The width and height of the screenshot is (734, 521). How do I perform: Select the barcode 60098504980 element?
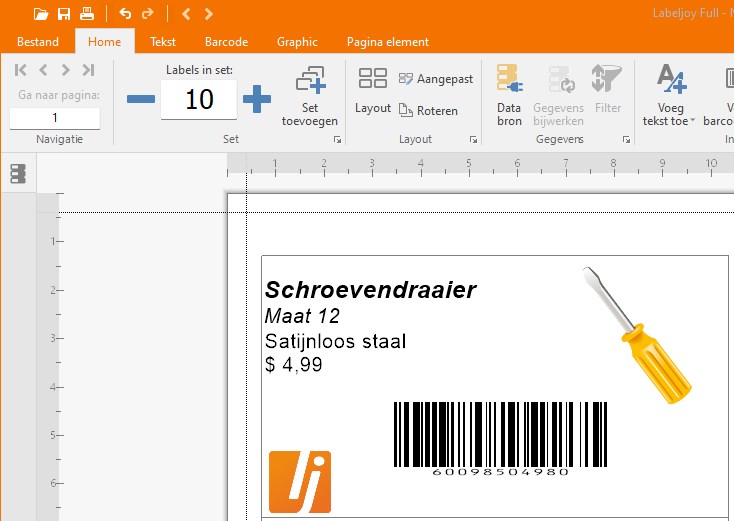click(500, 439)
